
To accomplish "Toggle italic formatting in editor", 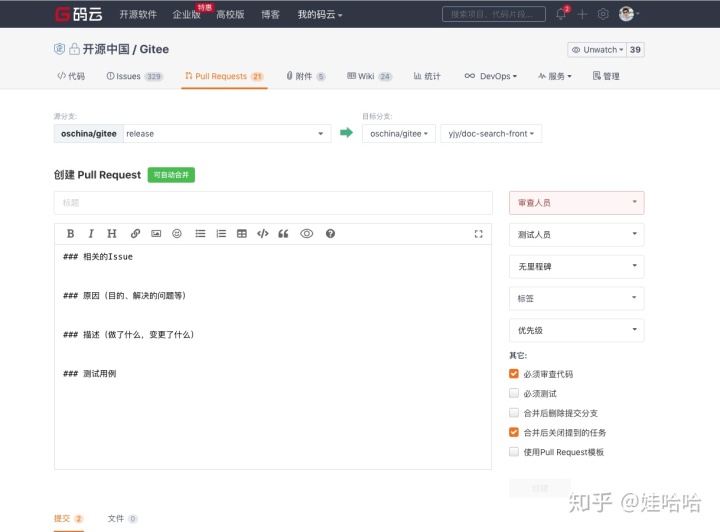I will 91,234.
